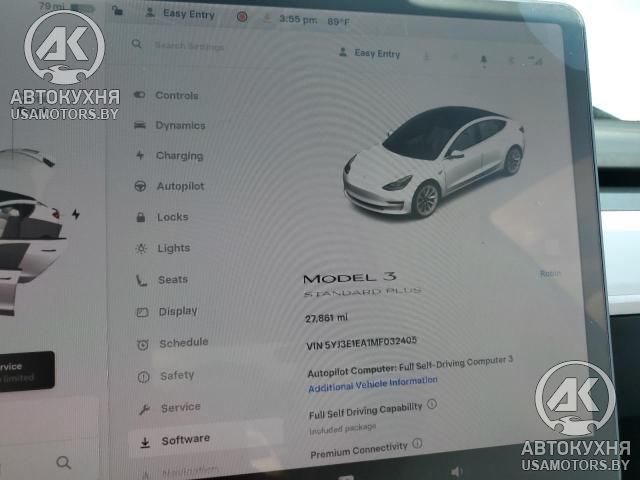
Task: Open Full Self Driving Capability info icon
Action: coord(431,404)
